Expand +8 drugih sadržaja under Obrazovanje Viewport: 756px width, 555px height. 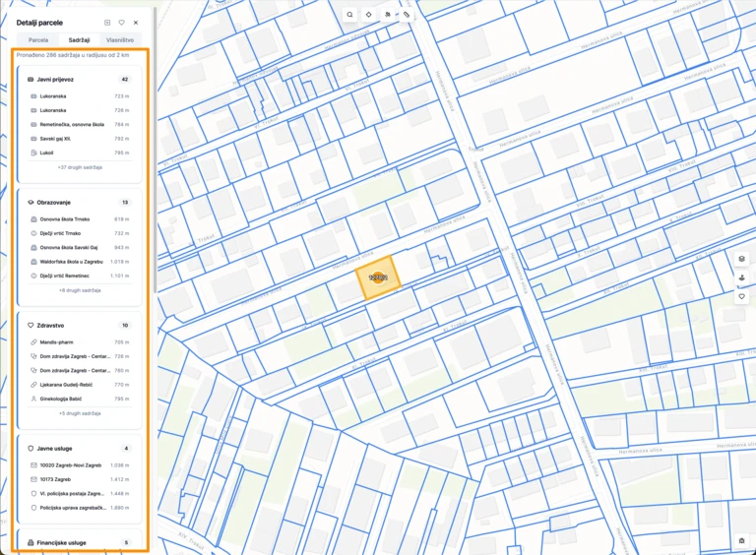tap(81, 290)
